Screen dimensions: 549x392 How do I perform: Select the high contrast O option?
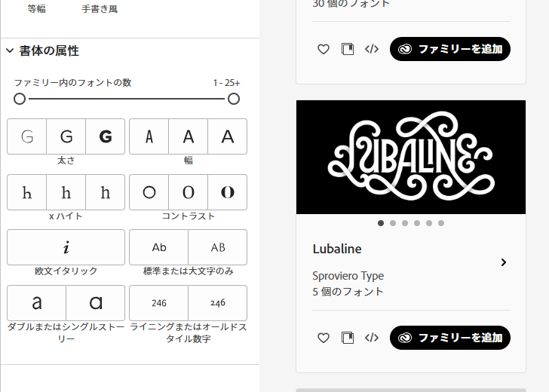pos(227,192)
